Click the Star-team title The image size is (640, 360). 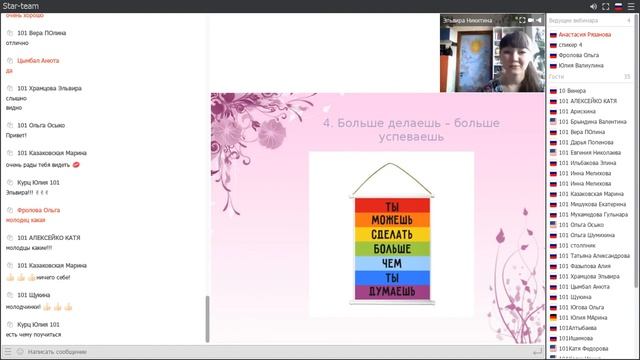coord(21,6)
